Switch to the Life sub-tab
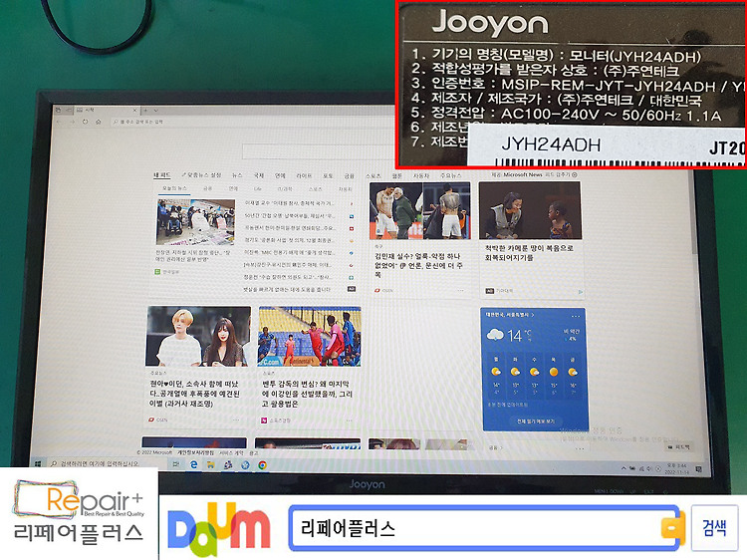 [x=257, y=188]
